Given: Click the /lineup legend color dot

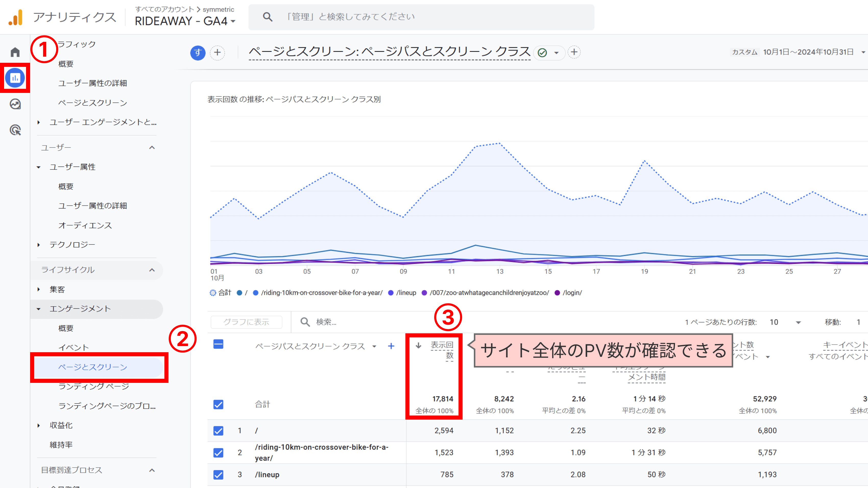Looking at the screenshot, I should pos(391,293).
